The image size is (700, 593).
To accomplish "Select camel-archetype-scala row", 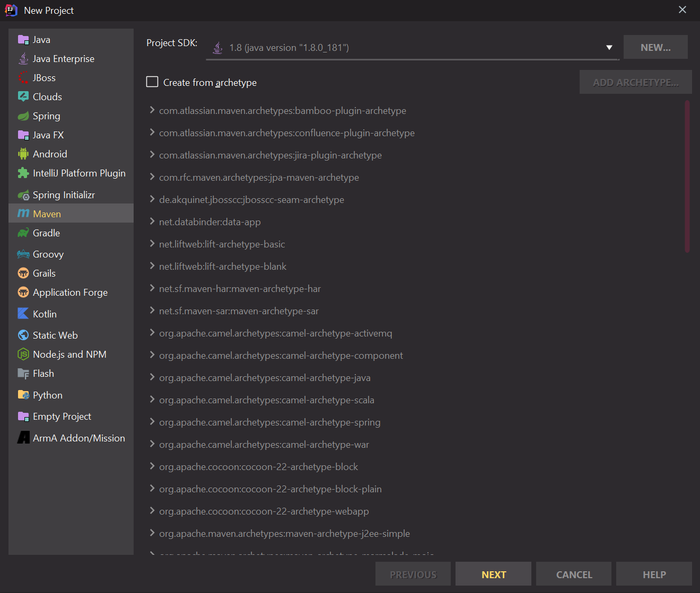I will (414, 400).
